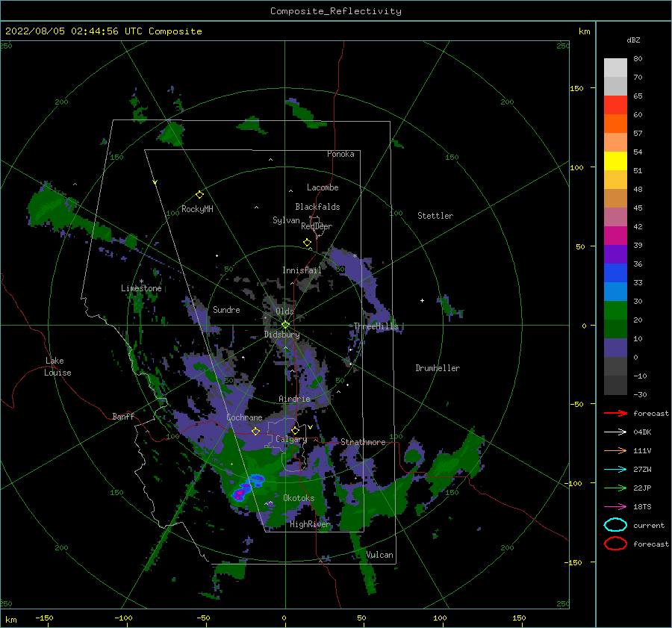The image size is (672, 628).
Task: Select the royal blue 36–33 dBZ swatch
Action: pos(615,273)
